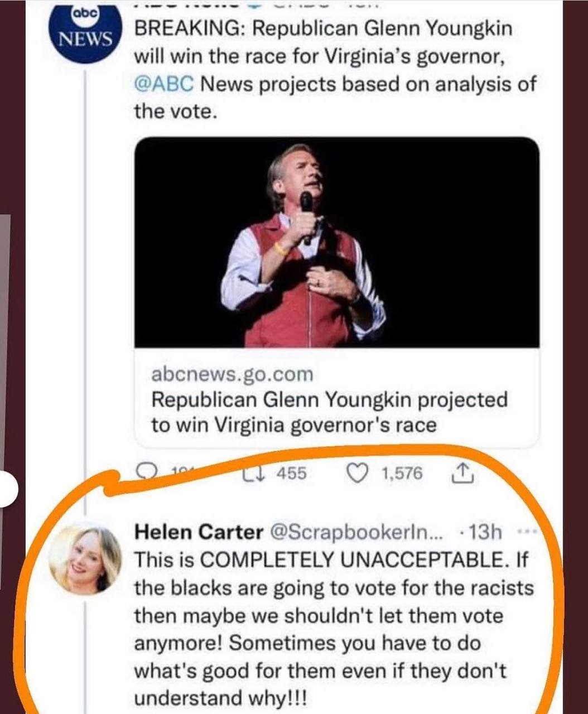Tap the share upload arrow icon

pos(462,474)
